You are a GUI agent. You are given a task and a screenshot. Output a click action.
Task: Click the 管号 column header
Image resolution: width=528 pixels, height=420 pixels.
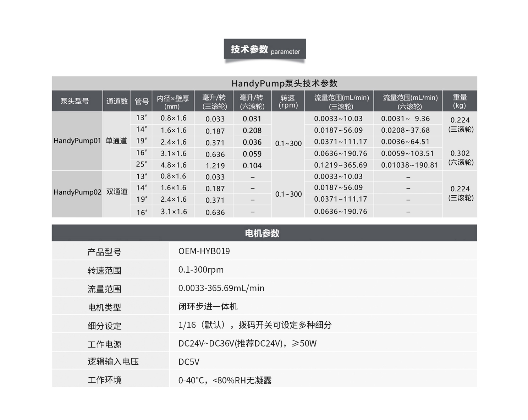pyautogui.click(x=142, y=102)
